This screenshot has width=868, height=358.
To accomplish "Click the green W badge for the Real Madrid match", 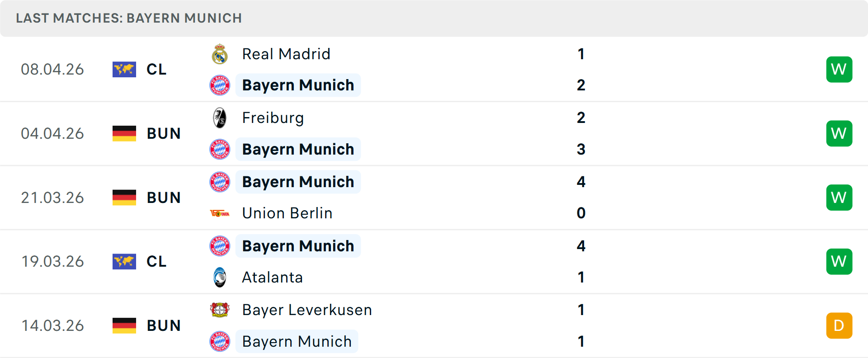I will click(839, 69).
